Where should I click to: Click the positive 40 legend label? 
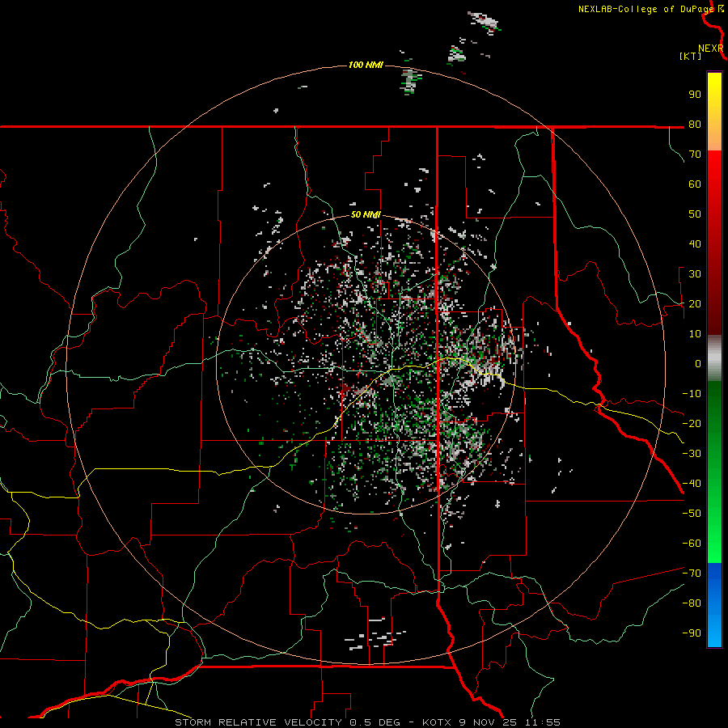coord(695,243)
